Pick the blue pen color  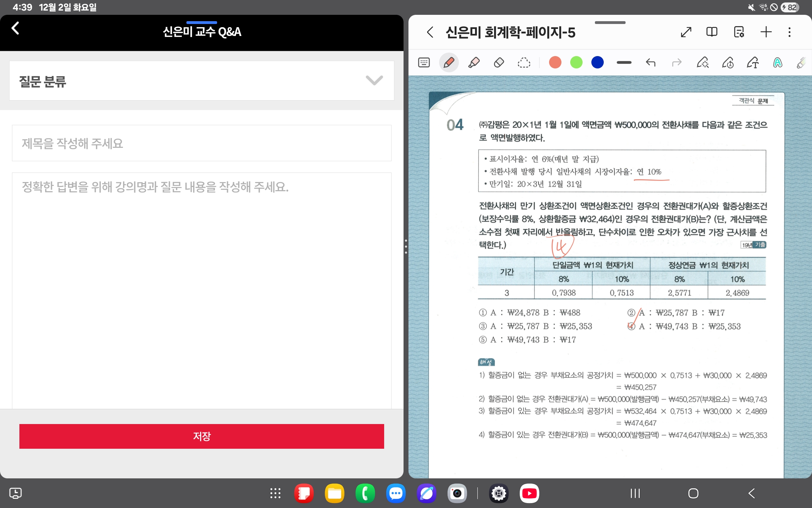click(x=597, y=63)
